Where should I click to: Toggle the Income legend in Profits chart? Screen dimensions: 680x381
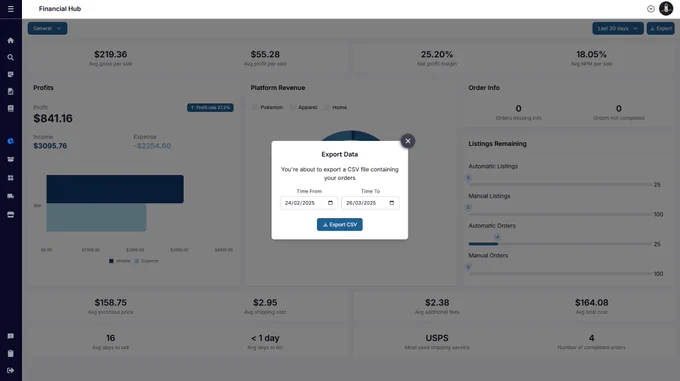[120, 261]
